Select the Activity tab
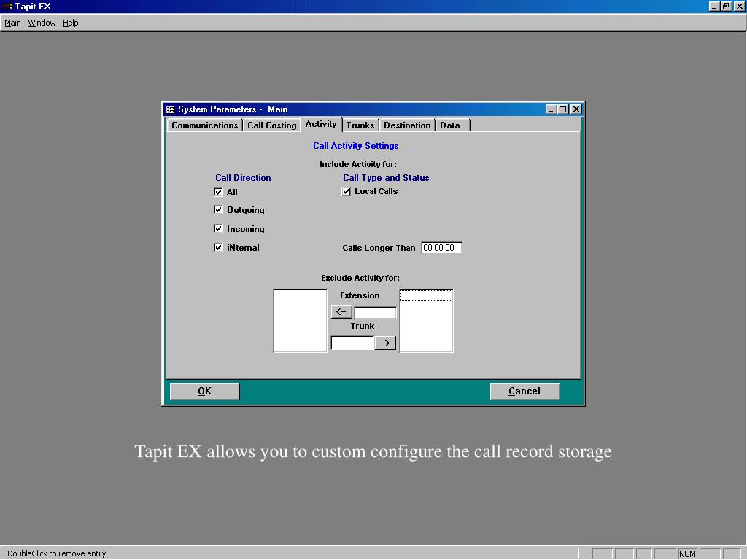Screen dimensions: 747x560 pos(321,124)
